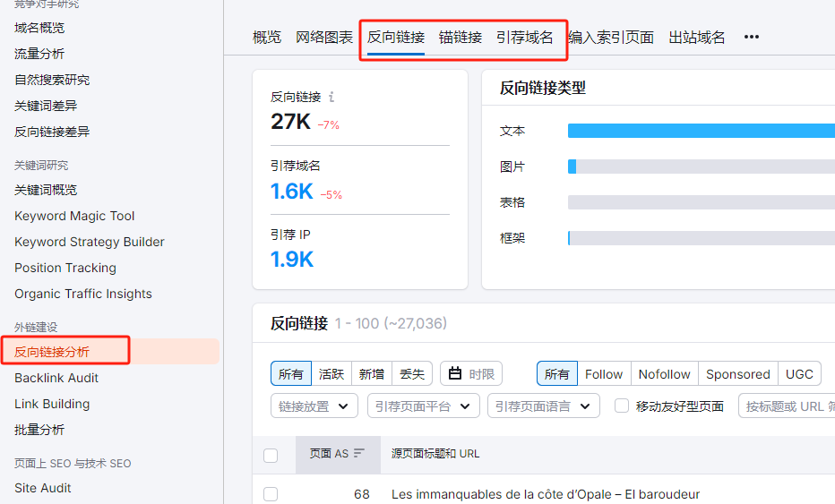Switch to the 概览 tab
The height and width of the screenshot is (504, 835).
[x=267, y=38]
